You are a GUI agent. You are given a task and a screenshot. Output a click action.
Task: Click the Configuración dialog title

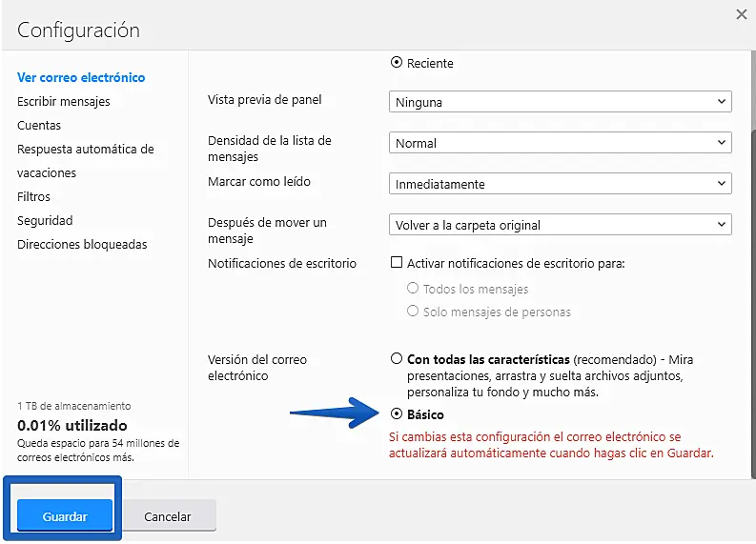(x=78, y=30)
